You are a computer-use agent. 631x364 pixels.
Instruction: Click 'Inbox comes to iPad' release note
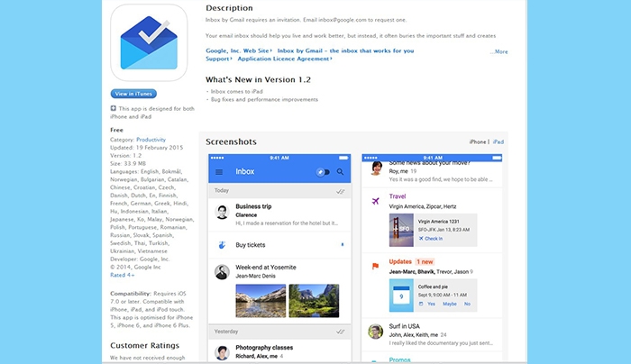(x=236, y=91)
